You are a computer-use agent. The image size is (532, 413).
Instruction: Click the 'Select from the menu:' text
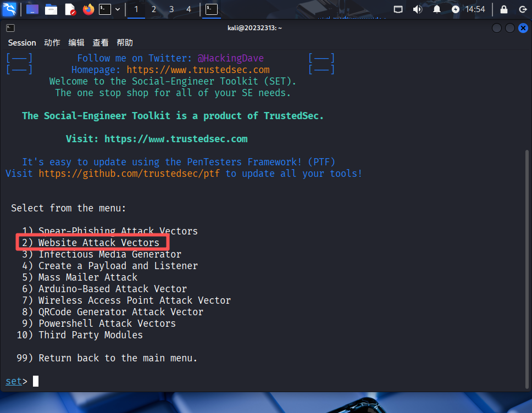[x=69, y=208]
